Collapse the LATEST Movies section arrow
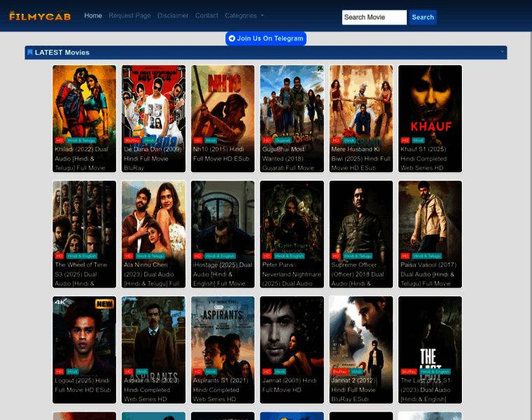The image size is (532, 420). coord(502,52)
